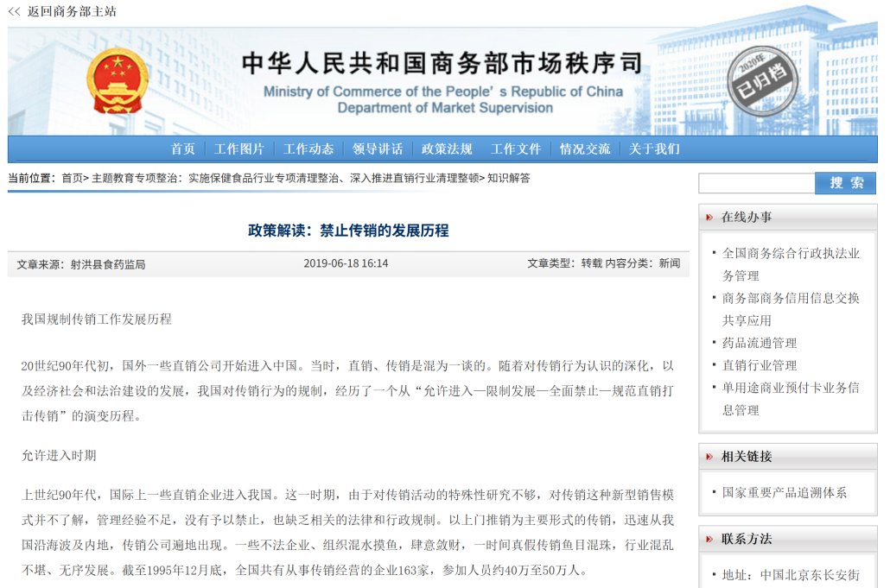Screen dimensions: 890x588
Task: Go to 工作动态 in the nav bar
Action: (308, 149)
